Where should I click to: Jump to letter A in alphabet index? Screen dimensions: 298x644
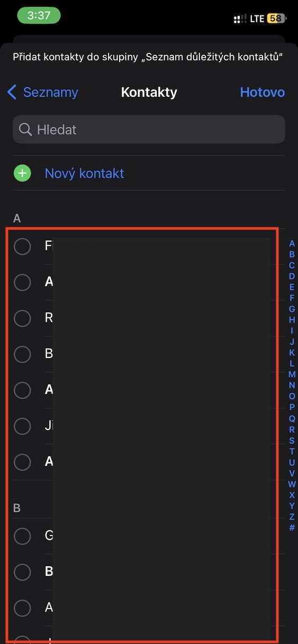click(x=292, y=244)
